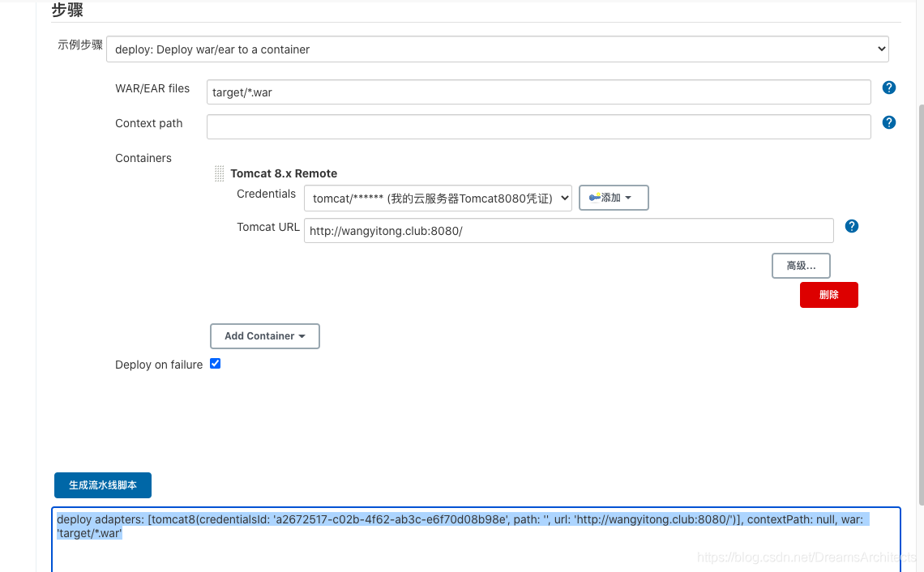Click the 高级... advanced button
Viewport: 924px width, 572px height.
click(x=800, y=265)
